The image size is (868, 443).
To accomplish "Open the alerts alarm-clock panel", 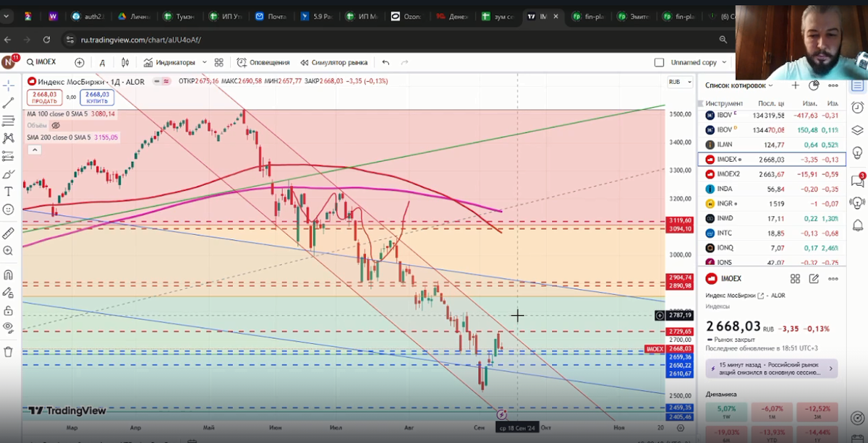I will (857, 108).
